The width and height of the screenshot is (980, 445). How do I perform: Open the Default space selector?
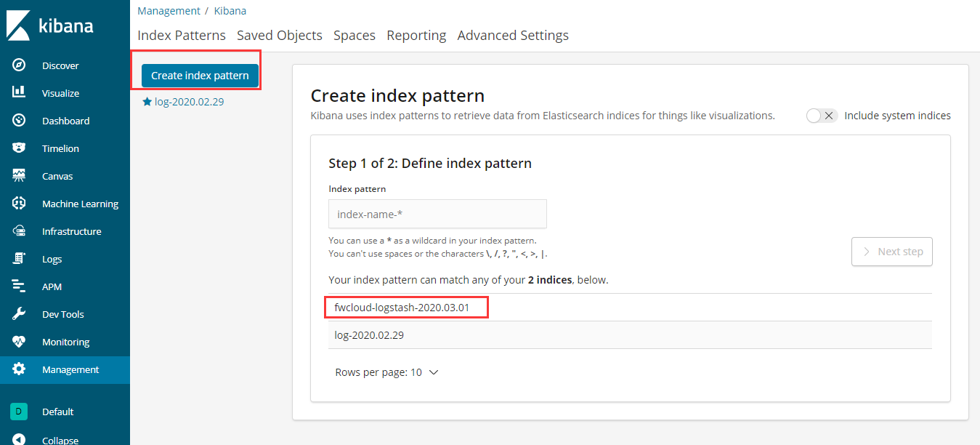click(x=19, y=412)
